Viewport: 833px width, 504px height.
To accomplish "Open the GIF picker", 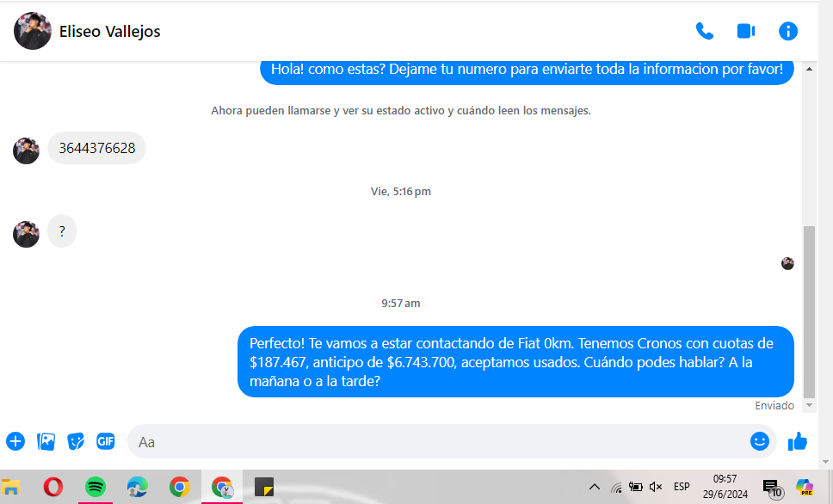I will 106,441.
